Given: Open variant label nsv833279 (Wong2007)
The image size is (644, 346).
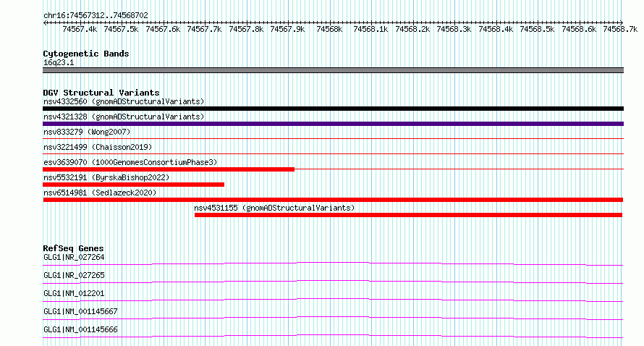Looking at the screenshot, I should [87, 132].
